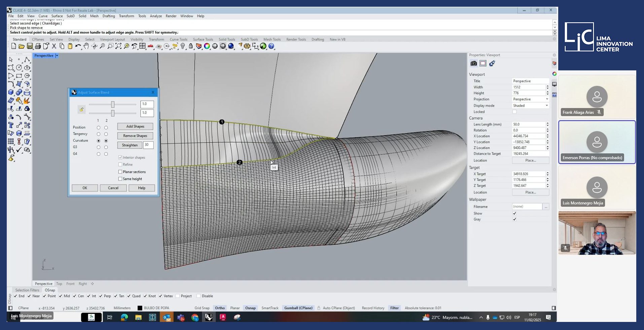Click the Text object tool icon
This screenshot has width=644, height=330.
point(11,125)
